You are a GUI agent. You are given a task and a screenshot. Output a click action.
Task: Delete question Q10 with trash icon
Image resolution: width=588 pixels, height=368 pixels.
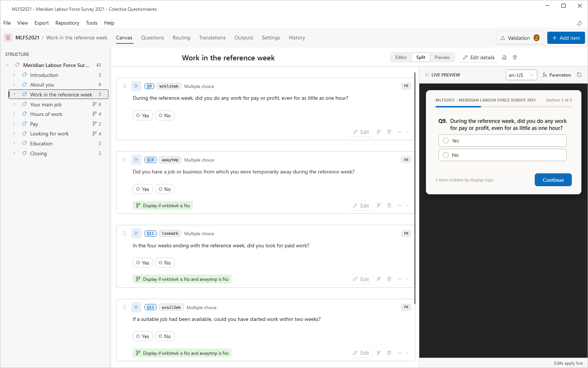point(389,205)
